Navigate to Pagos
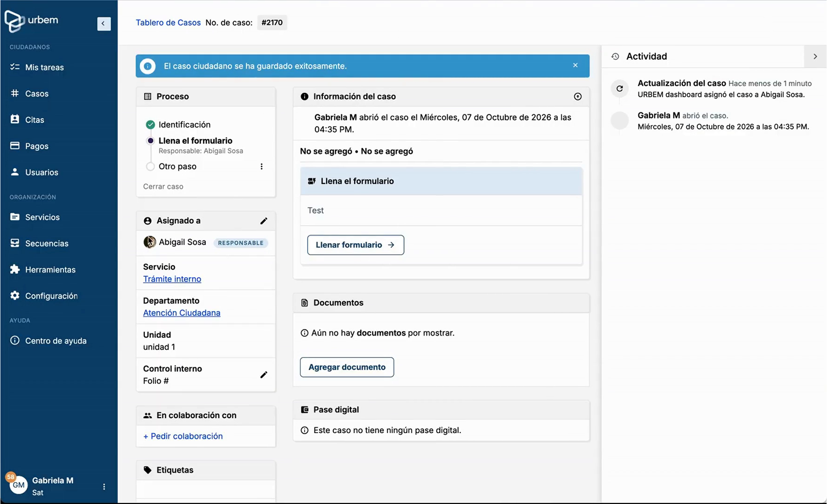The image size is (827, 504). (x=37, y=146)
